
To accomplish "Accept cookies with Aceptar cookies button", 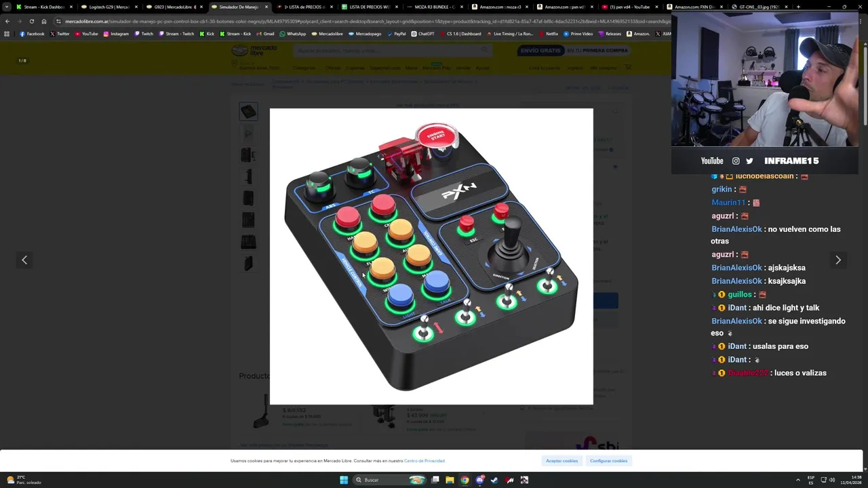I will point(562,461).
